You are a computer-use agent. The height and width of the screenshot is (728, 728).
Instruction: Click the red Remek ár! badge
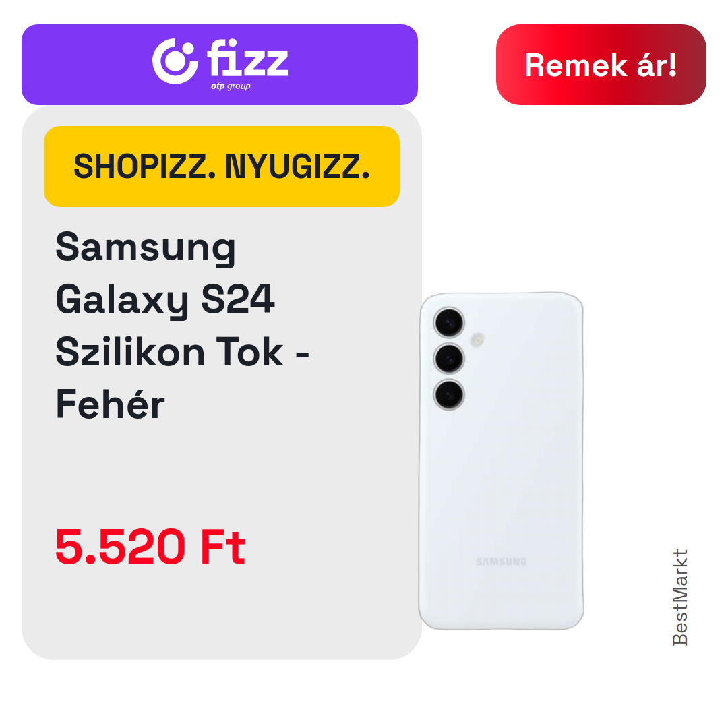pos(601,65)
